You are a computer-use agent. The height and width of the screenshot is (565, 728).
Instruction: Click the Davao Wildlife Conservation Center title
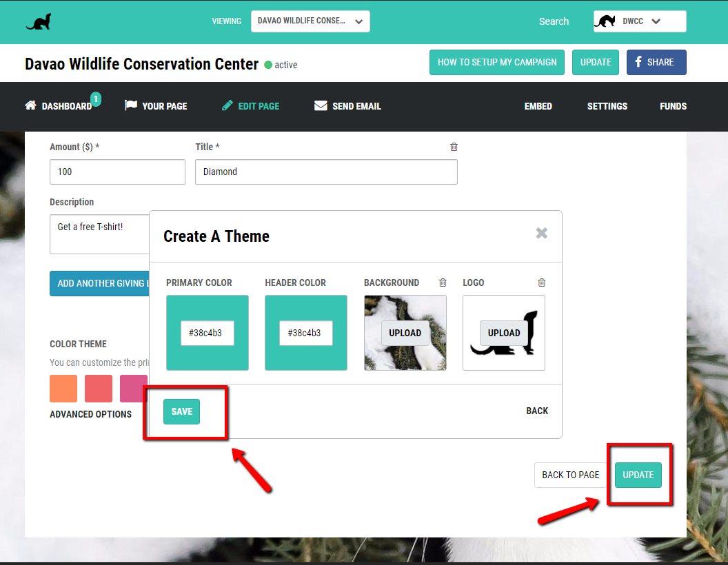141,64
